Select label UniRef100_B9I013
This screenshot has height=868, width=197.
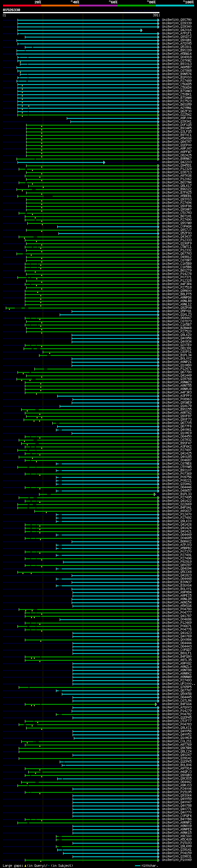pyautogui.click(x=177, y=64)
